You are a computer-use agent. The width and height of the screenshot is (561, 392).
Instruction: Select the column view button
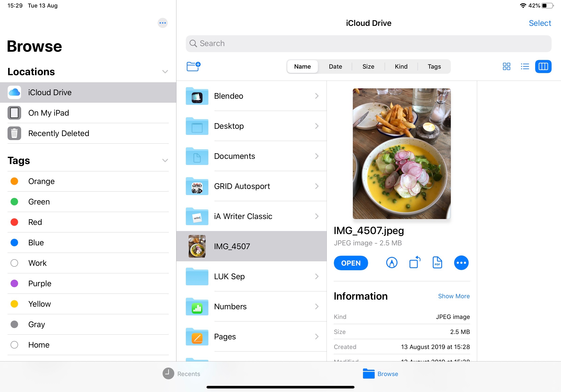coord(543,67)
